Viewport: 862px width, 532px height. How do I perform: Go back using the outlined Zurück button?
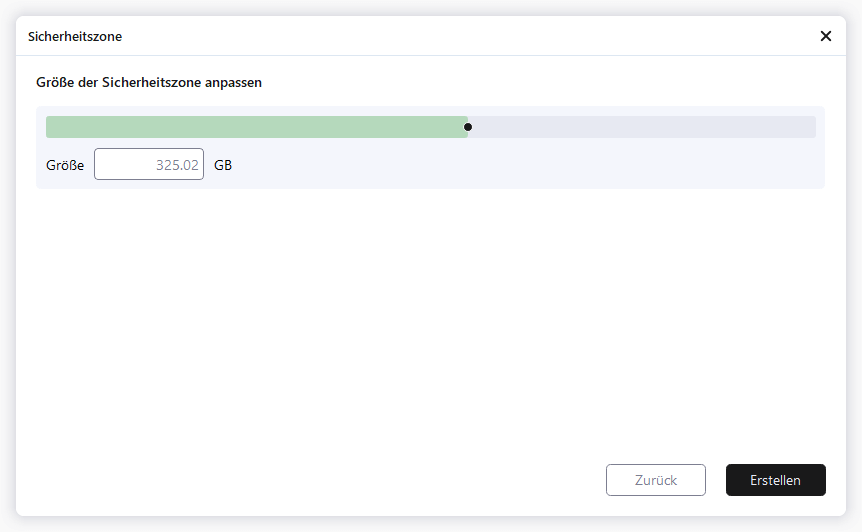[656, 480]
